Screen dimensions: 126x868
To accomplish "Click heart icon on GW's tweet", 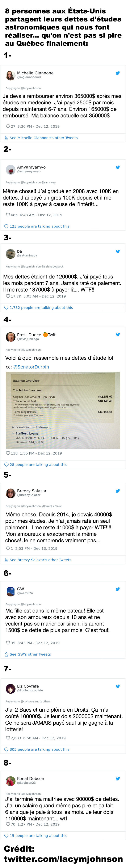I will [x=8, y=643].
